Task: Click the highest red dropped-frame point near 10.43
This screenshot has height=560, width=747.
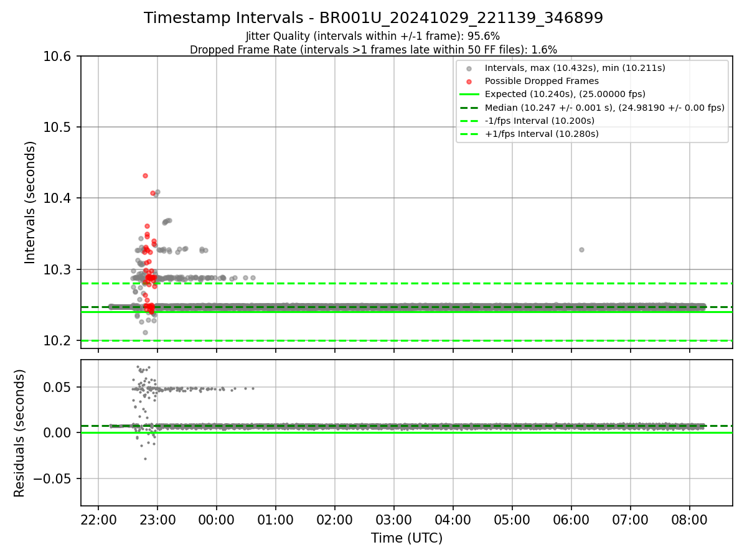Action: (145, 175)
